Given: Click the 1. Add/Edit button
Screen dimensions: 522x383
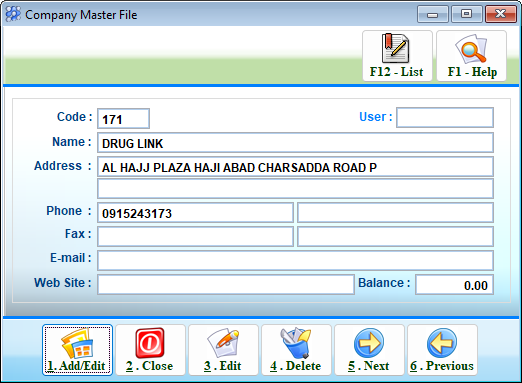Looking at the screenshot, I should [77, 350].
